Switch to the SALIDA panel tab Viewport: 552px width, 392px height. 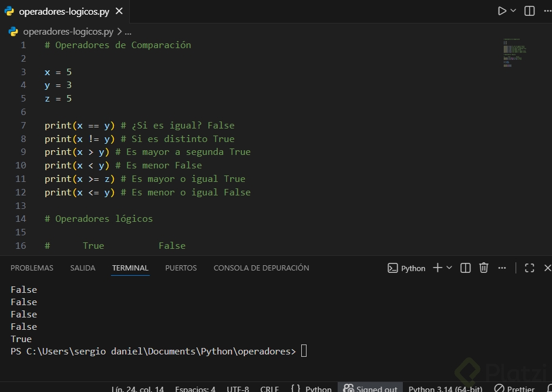tap(83, 268)
